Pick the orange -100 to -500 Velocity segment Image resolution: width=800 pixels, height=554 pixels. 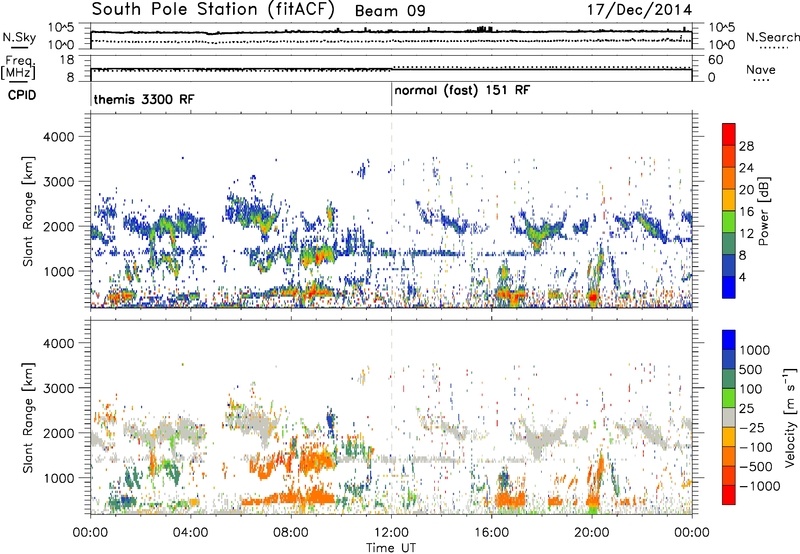coord(729,456)
